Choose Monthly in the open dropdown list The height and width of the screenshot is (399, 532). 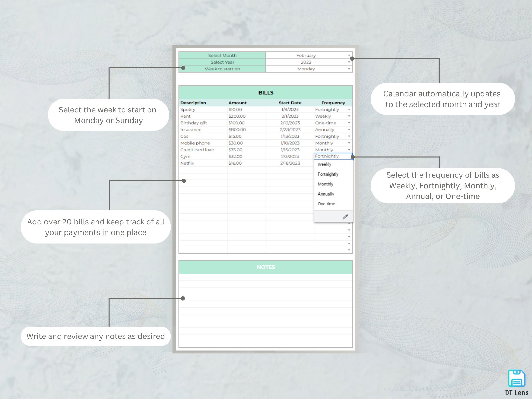coord(325,184)
